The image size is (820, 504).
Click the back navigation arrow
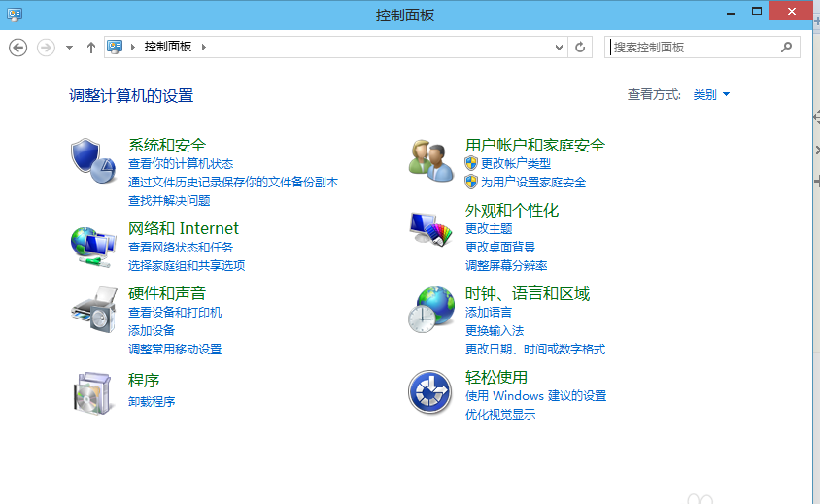(x=17, y=48)
